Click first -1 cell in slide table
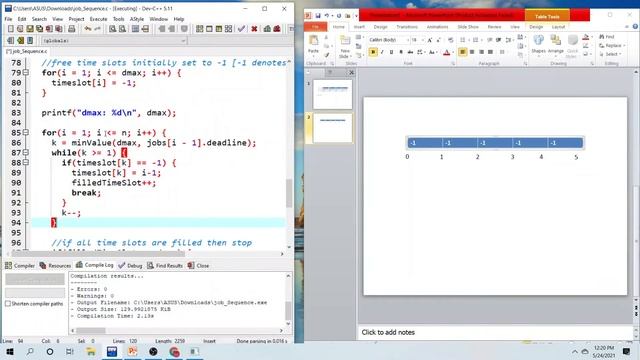Viewport: 640px width, 360px height. point(424,143)
